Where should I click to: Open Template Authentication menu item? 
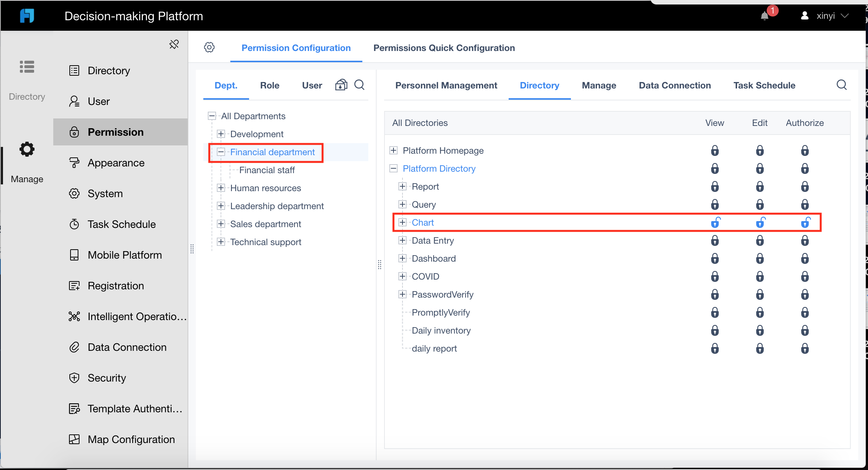pyautogui.click(x=120, y=409)
